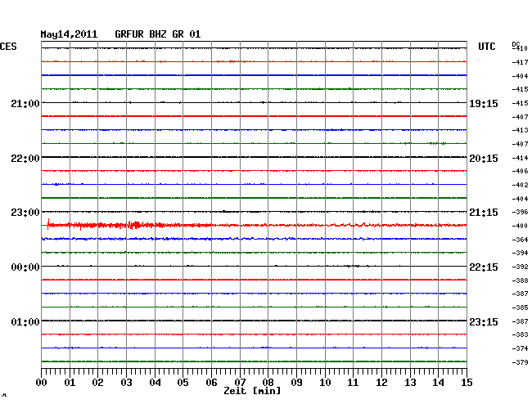532x404 pixels.
Task: Click the 21:15 UTC time label
Action: (x=484, y=213)
